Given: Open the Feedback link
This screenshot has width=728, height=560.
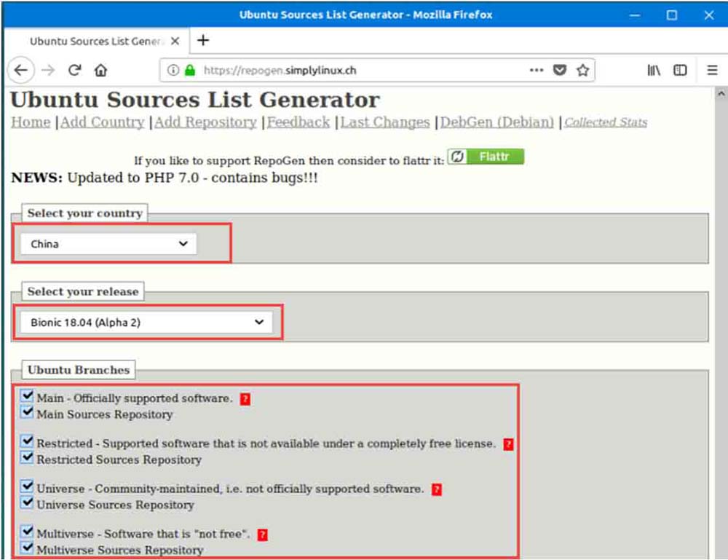Looking at the screenshot, I should coord(298,122).
